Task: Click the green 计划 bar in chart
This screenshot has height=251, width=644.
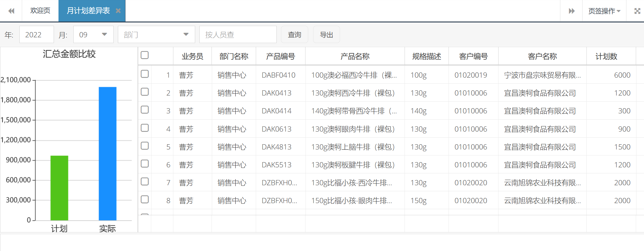Action: tap(59, 188)
